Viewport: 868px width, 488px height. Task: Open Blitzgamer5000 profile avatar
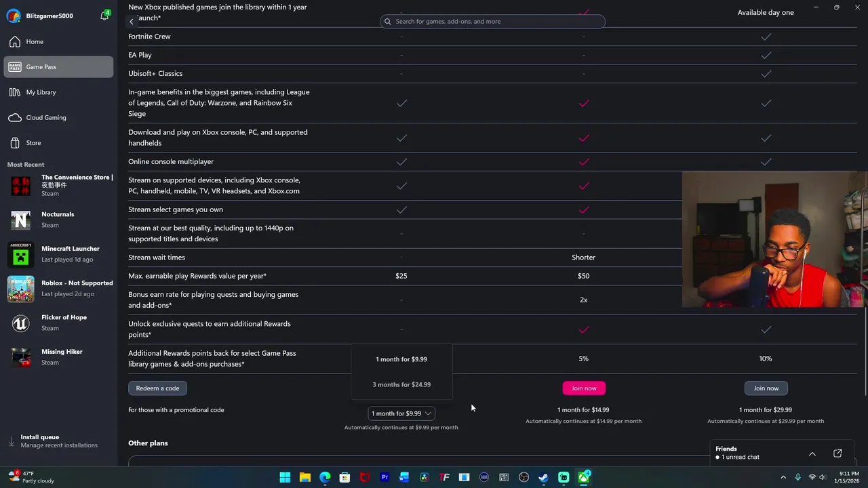13,16
